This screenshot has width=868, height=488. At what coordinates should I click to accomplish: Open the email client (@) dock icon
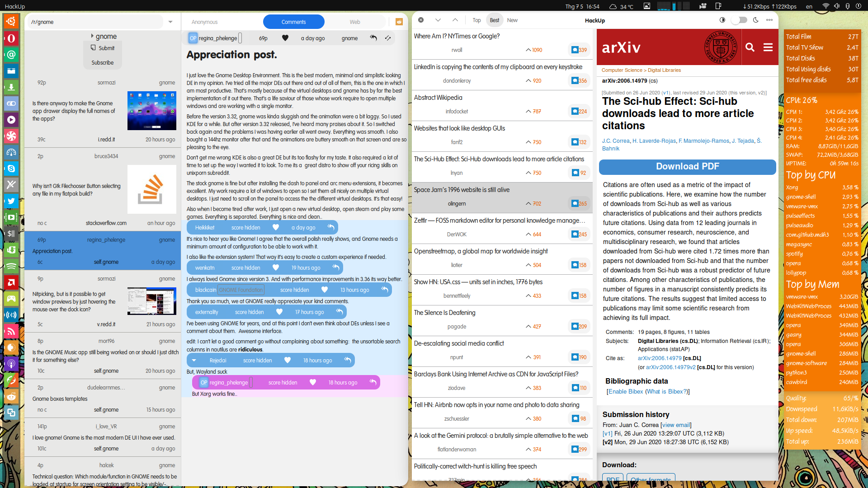11,55
